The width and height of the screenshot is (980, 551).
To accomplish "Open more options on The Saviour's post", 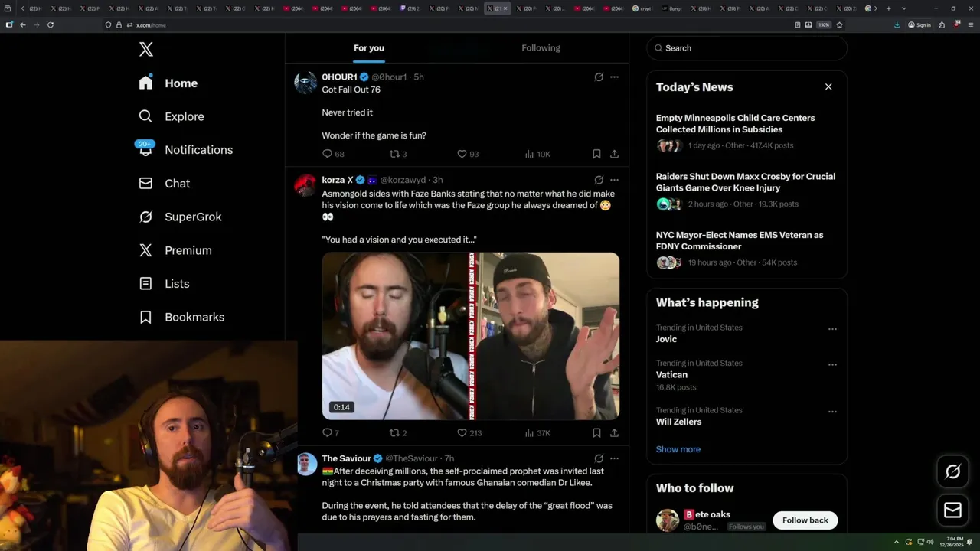I will pyautogui.click(x=614, y=458).
